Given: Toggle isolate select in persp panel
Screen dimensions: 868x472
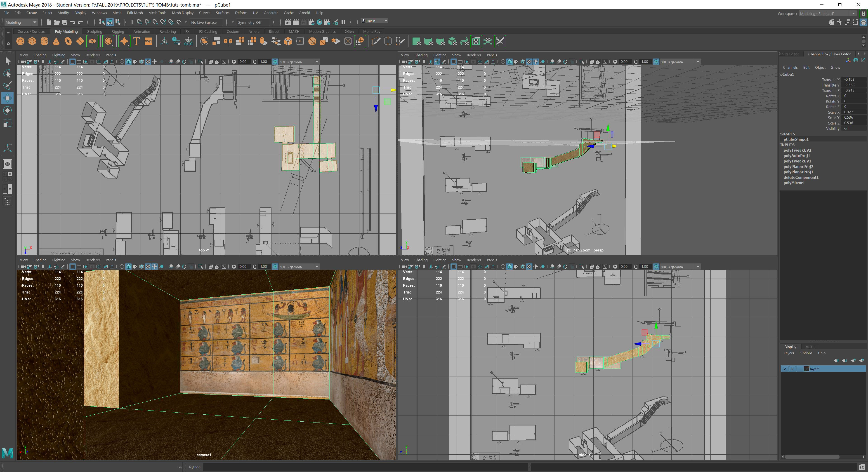Looking at the screenshot, I should tap(582, 62).
